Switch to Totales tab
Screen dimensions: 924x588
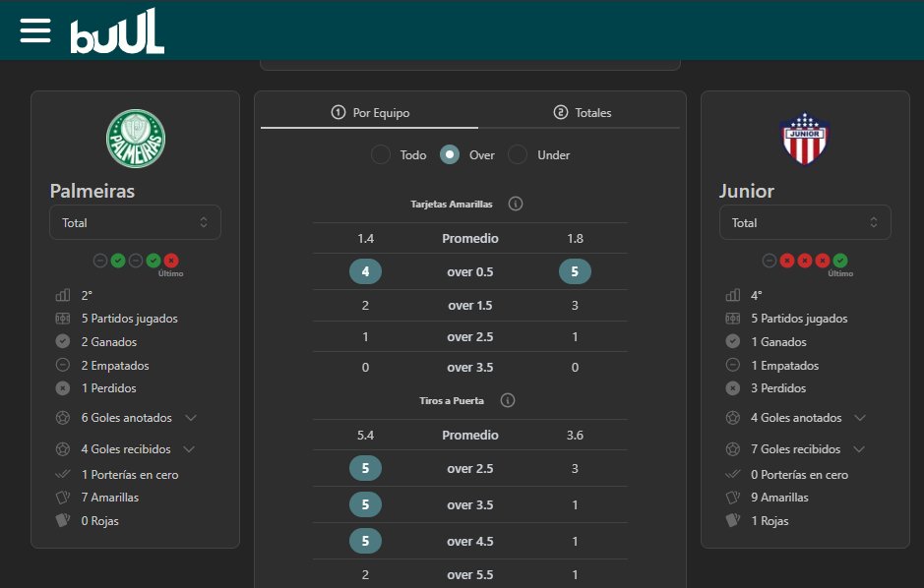[x=583, y=112]
